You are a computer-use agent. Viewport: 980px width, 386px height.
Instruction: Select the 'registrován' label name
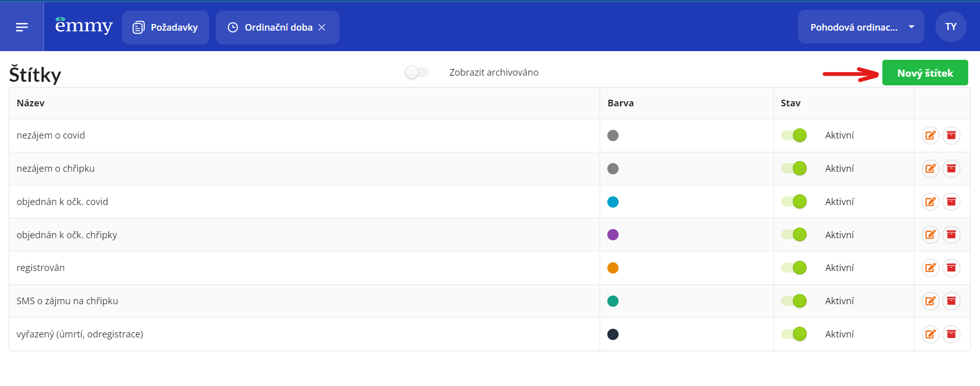40,268
